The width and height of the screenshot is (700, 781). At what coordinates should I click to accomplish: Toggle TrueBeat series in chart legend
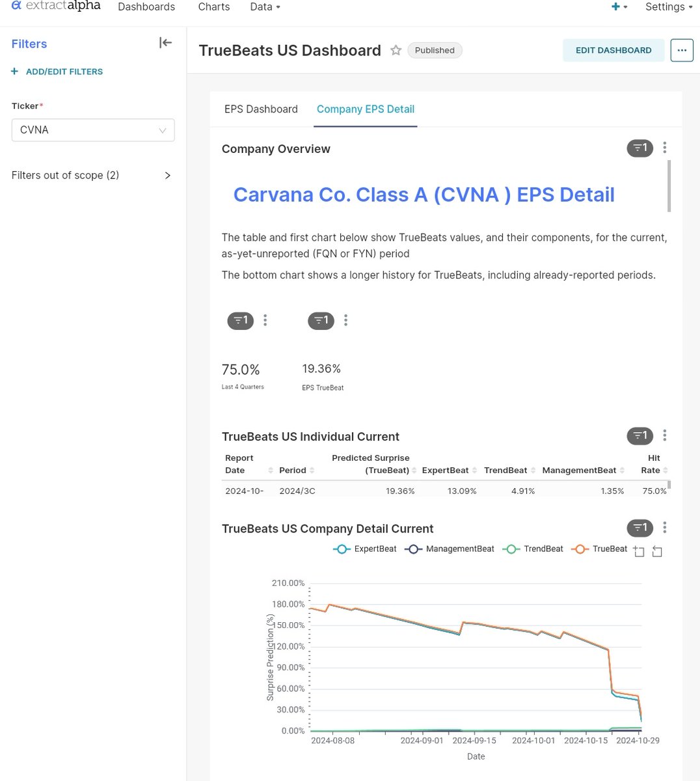(599, 549)
